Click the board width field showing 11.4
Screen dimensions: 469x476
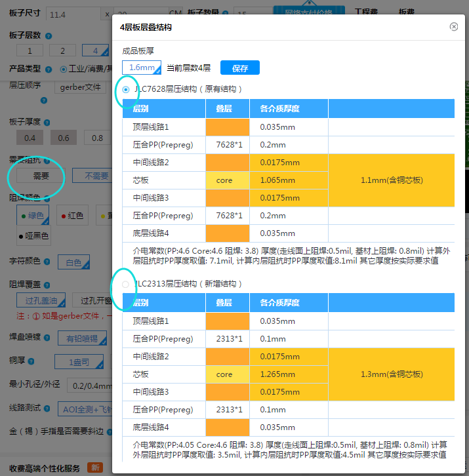tap(72, 14)
